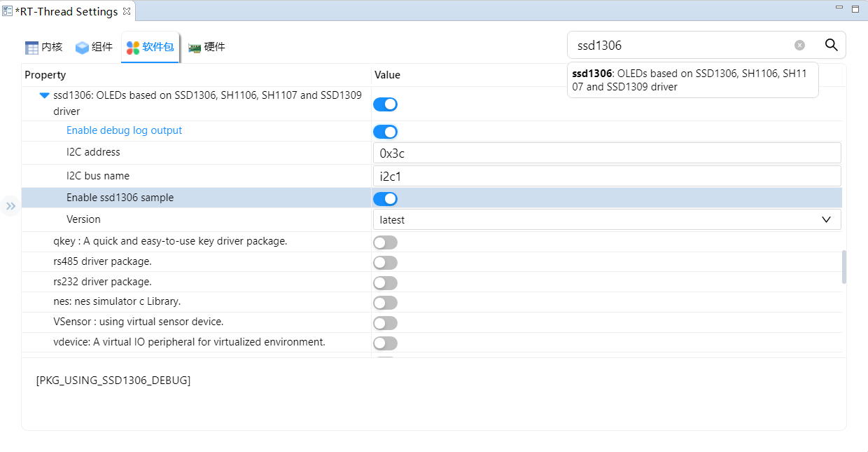This screenshot has height=452, width=868.
Task: Click the Enable debug log output link
Action: (124, 130)
